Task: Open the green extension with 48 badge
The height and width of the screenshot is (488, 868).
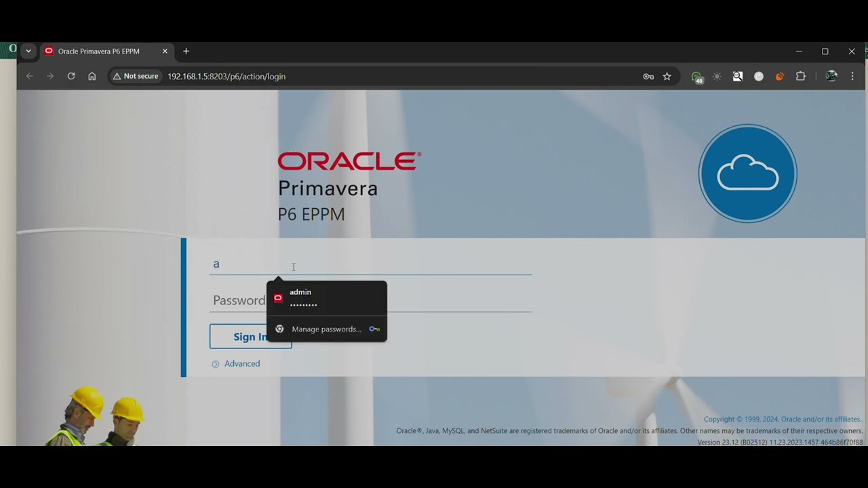Action: coord(696,77)
